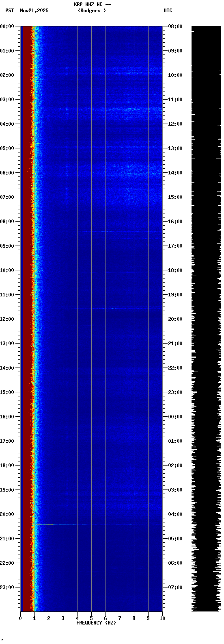
Task: Click the UTC '00:00' time label
Action: click(175, 417)
